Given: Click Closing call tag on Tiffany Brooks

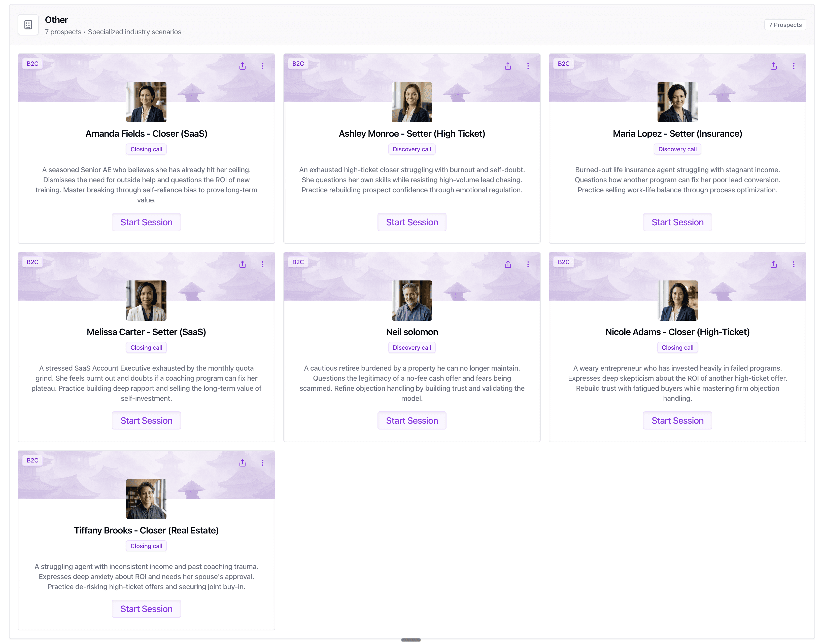Looking at the screenshot, I should tap(146, 546).
